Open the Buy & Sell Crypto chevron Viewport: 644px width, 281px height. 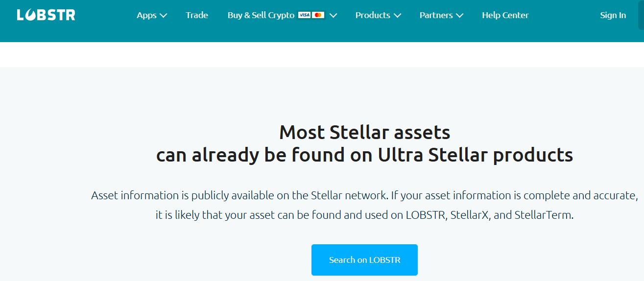click(334, 16)
